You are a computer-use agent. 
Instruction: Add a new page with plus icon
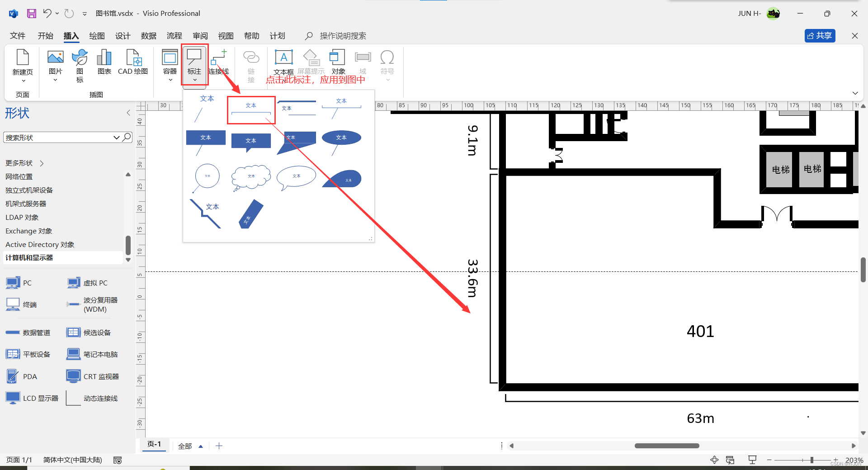tap(219, 446)
